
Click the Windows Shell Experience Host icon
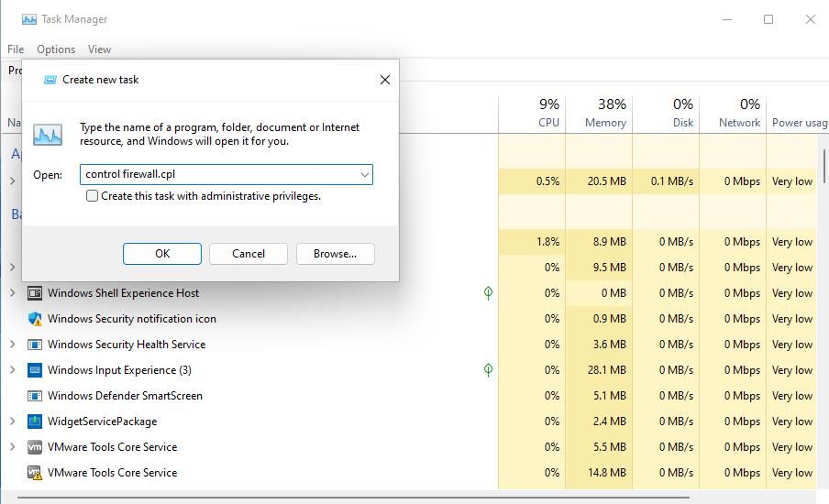[35, 293]
